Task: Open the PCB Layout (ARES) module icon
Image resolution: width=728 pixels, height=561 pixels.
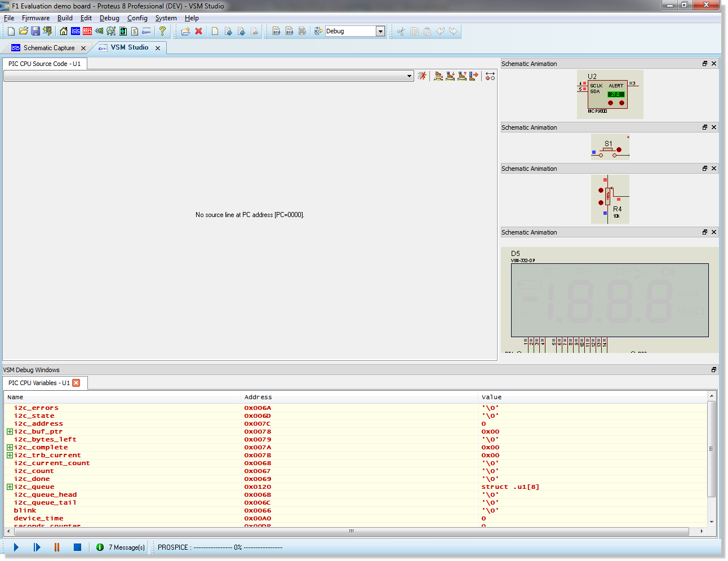Action: tap(87, 31)
